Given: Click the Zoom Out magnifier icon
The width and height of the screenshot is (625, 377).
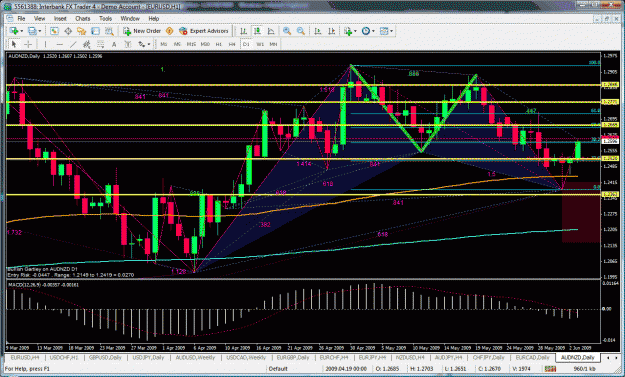Looking at the screenshot, I should [x=301, y=31].
